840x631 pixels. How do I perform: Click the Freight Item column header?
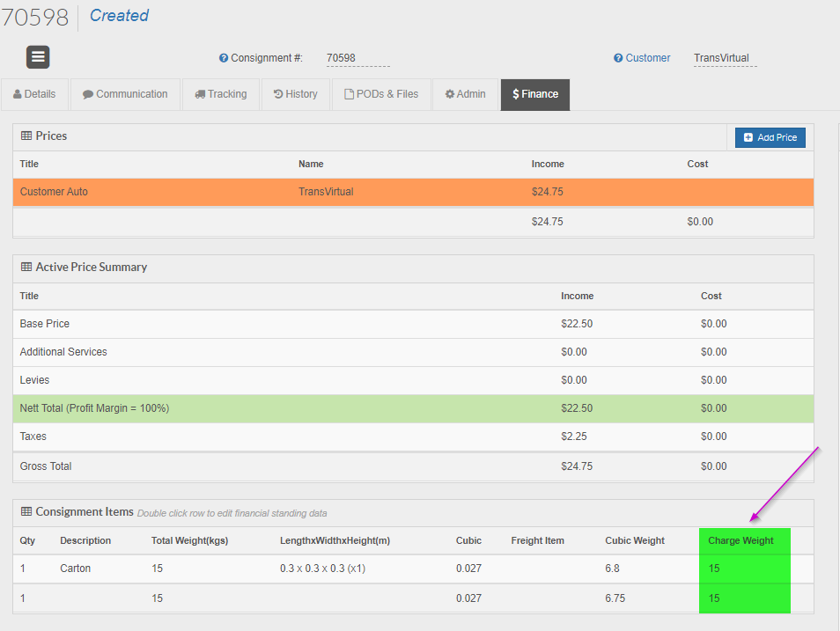point(537,541)
